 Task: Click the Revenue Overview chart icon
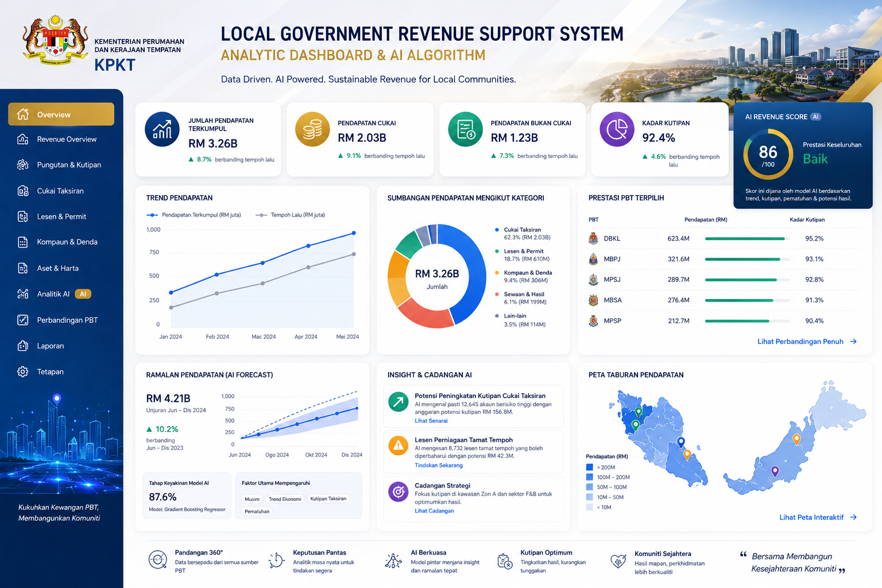coord(23,139)
